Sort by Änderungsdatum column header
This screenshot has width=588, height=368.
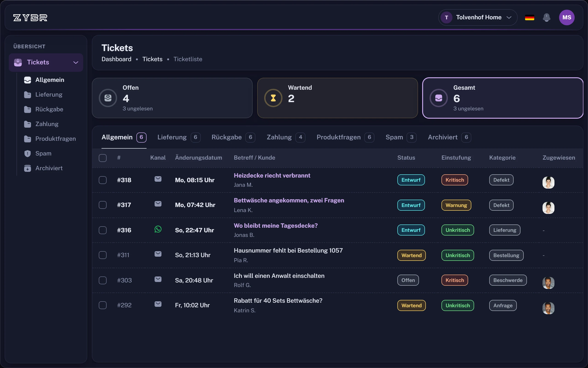pos(198,158)
